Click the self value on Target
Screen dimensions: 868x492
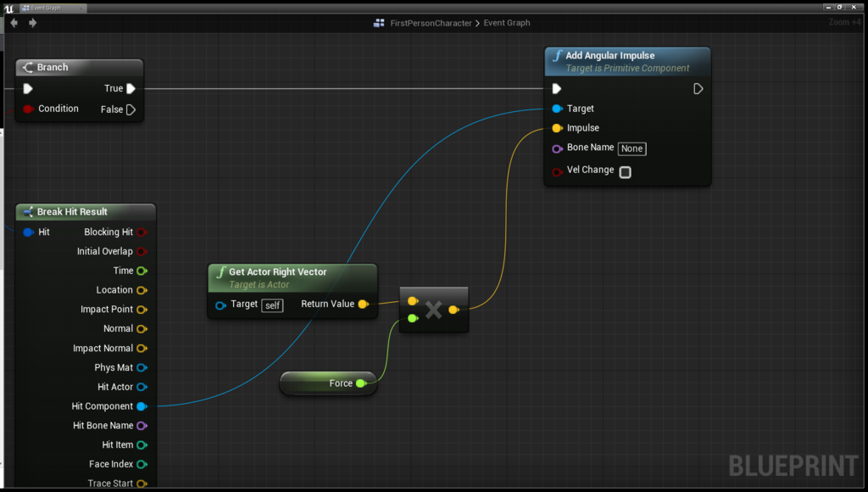272,305
